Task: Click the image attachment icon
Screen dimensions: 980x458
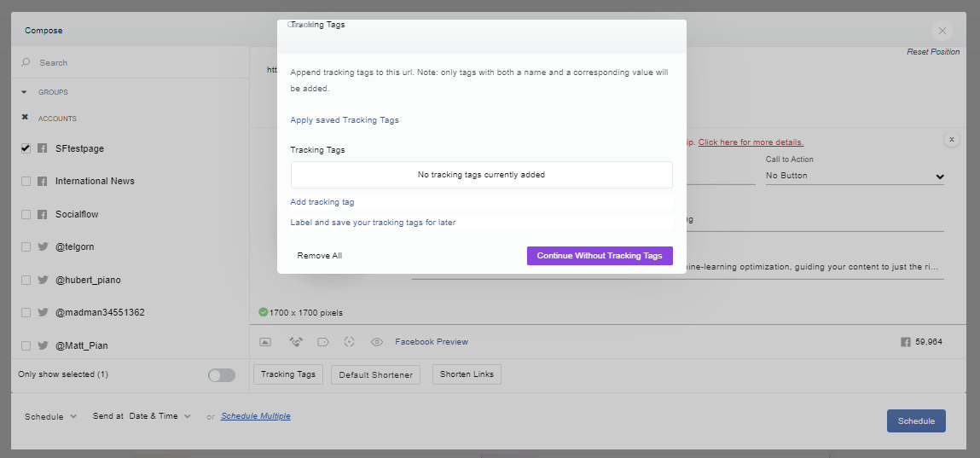Action: coord(265,342)
